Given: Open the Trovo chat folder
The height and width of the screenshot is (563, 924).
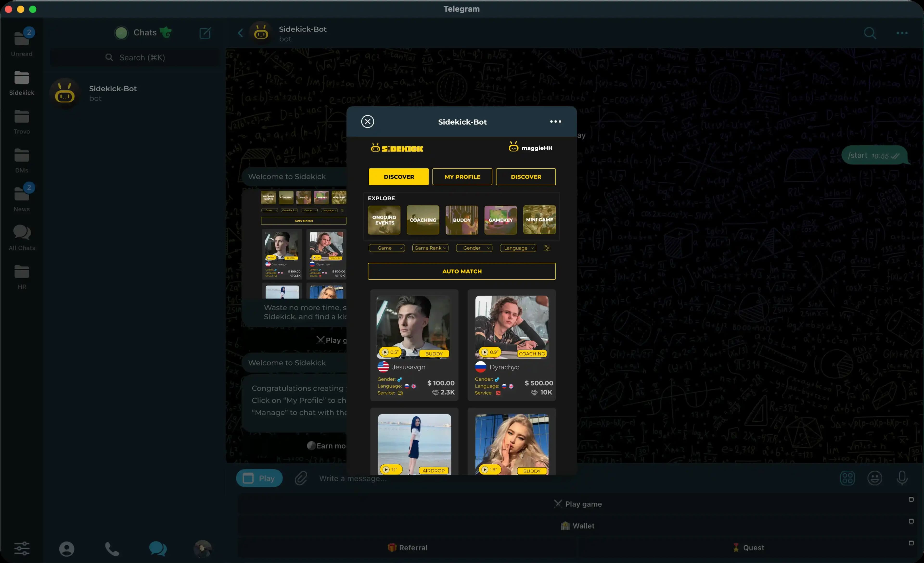Looking at the screenshot, I should [22, 122].
